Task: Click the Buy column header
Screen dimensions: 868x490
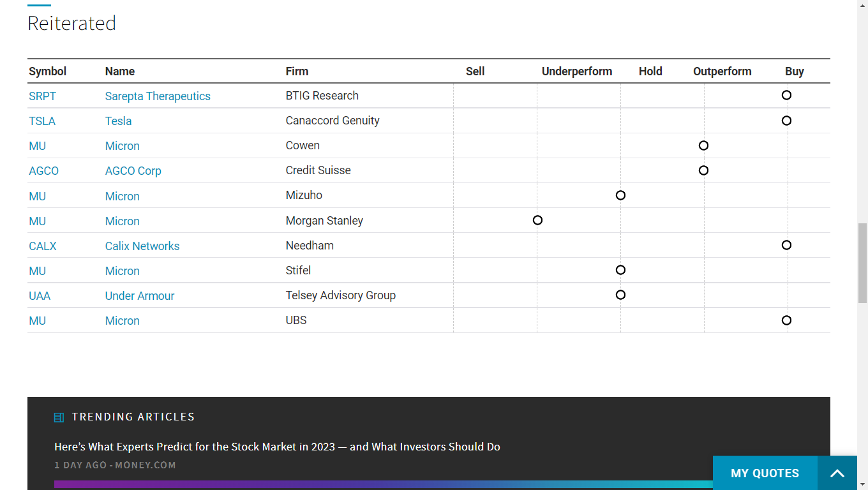Action: [795, 71]
